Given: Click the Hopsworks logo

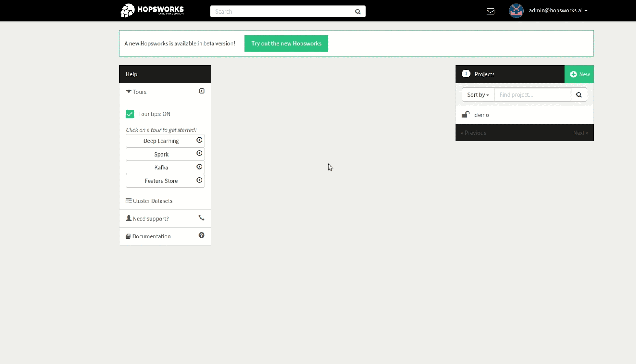Looking at the screenshot, I should pyautogui.click(x=152, y=10).
